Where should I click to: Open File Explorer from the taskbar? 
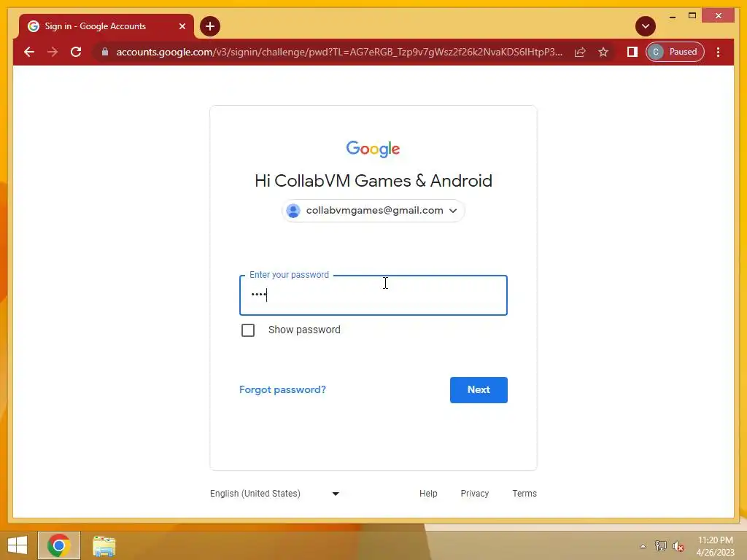tap(104, 546)
